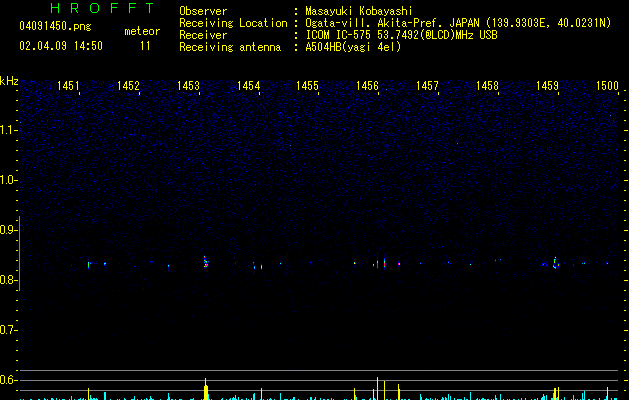This screenshot has height=400, width=629.
Task: Click observer name Masayuki Kobayashi
Action: coord(359,11)
